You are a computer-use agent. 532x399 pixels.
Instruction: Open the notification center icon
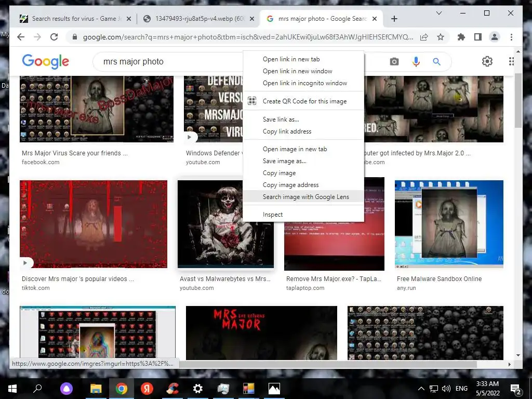516,389
